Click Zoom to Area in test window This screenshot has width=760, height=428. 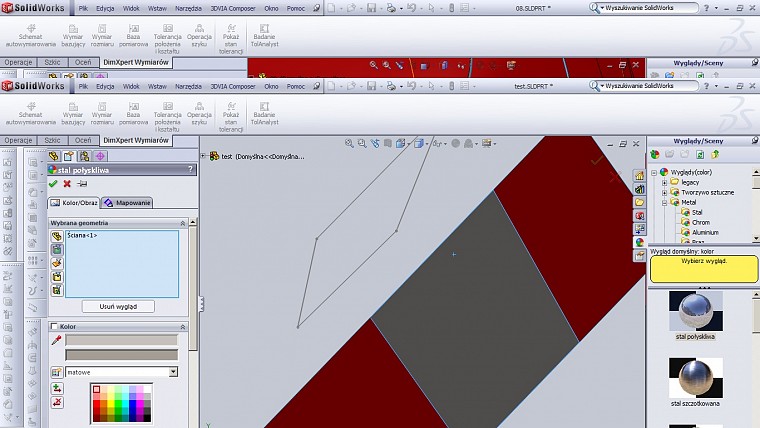362,143
